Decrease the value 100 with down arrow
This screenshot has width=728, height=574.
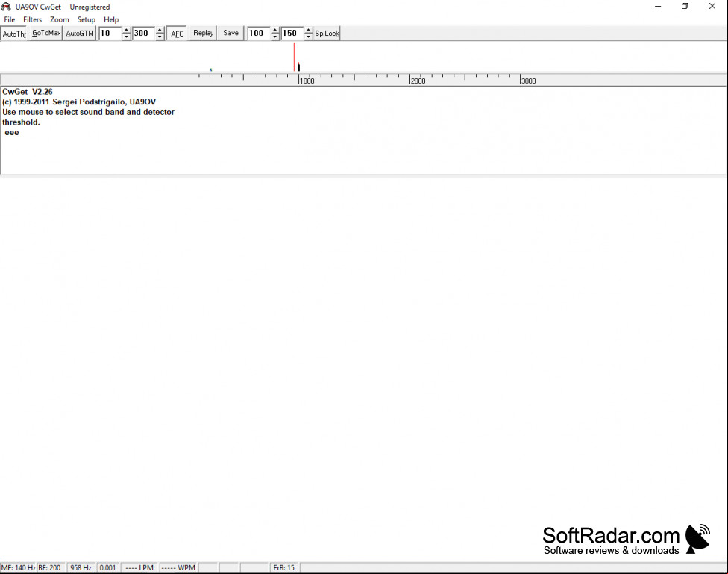click(274, 37)
